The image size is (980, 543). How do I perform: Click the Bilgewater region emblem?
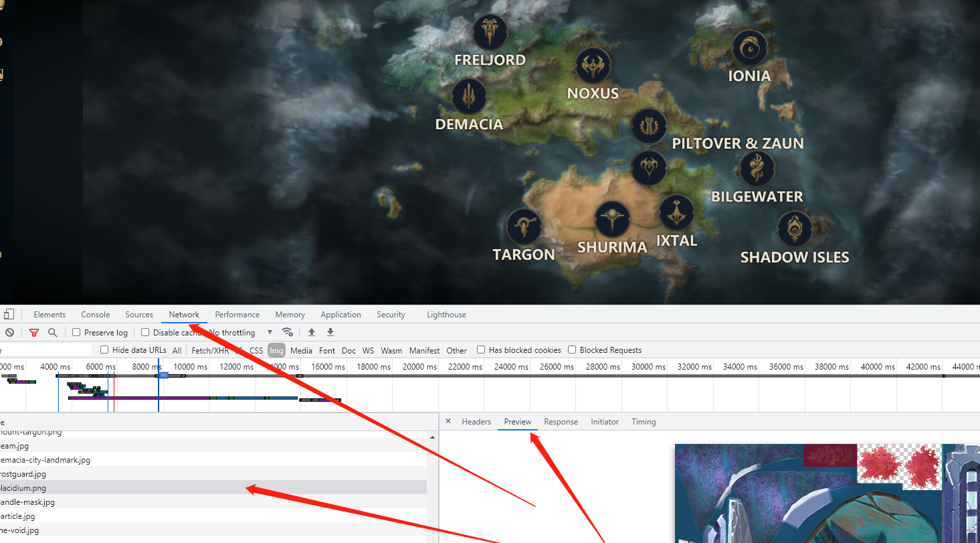[x=757, y=168]
